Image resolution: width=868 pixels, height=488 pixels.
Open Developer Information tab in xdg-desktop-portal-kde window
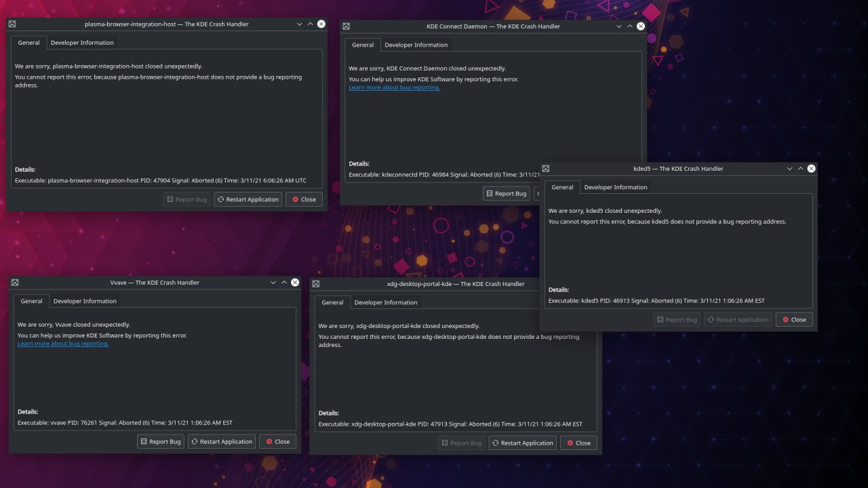click(386, 302)
